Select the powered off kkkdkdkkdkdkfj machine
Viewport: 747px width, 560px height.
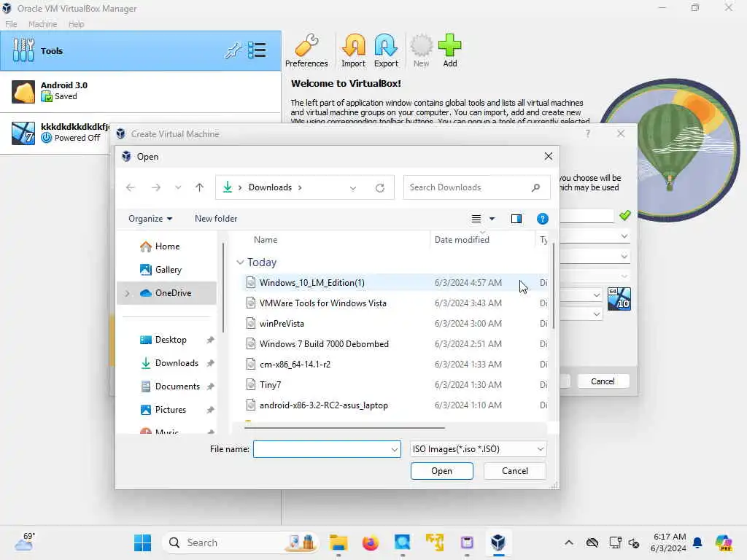pyautogui.click(x=55, y=133)
